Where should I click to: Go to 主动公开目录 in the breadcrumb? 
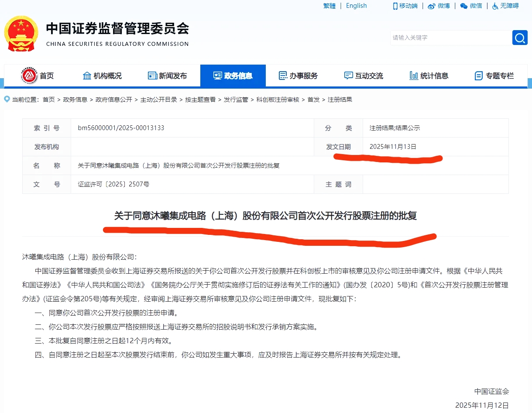(x=158, y=100)
